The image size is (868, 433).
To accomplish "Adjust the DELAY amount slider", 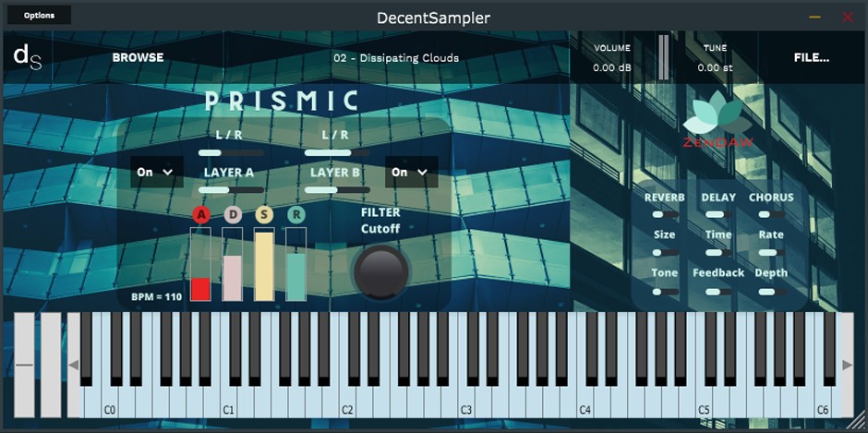I will pos(718,214).
